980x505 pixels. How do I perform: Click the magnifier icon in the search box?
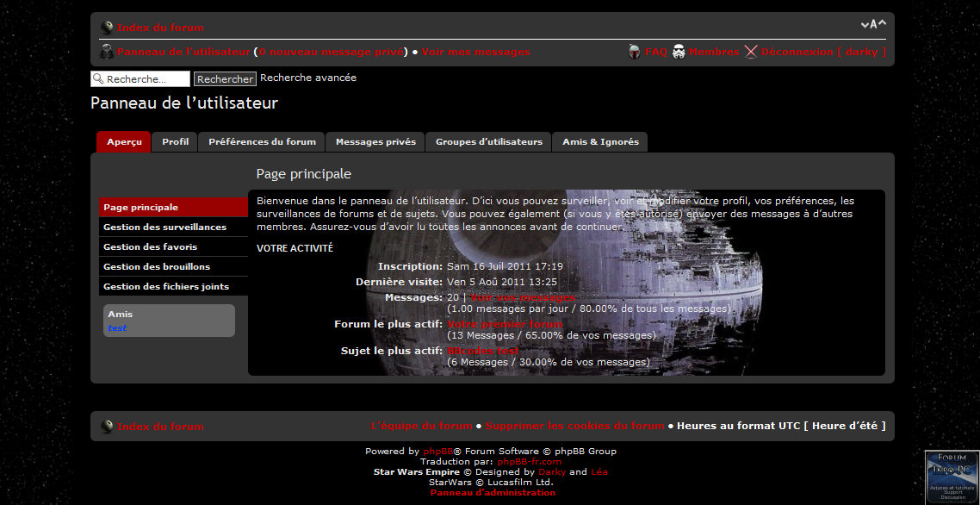click(98, 78)
